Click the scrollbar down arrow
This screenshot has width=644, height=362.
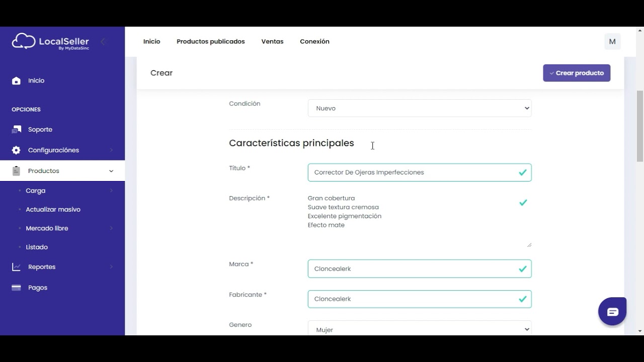pos(640,331)
